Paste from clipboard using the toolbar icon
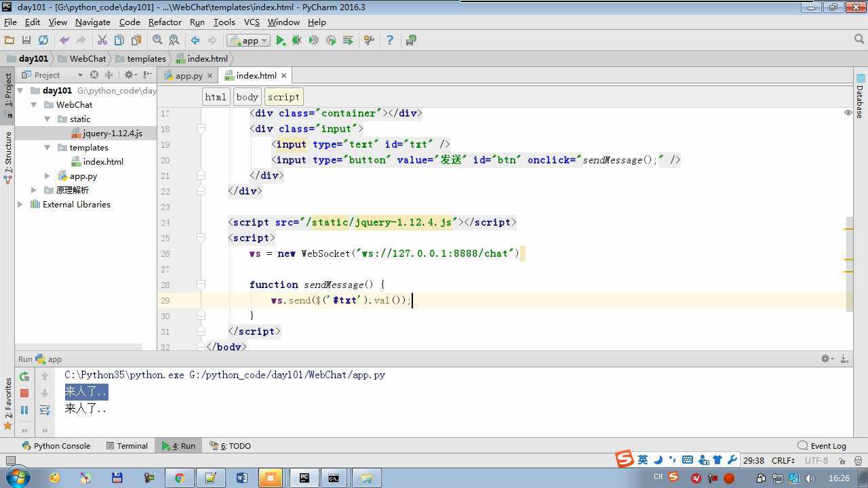This screenshot has width=868, height=488. 136,41
